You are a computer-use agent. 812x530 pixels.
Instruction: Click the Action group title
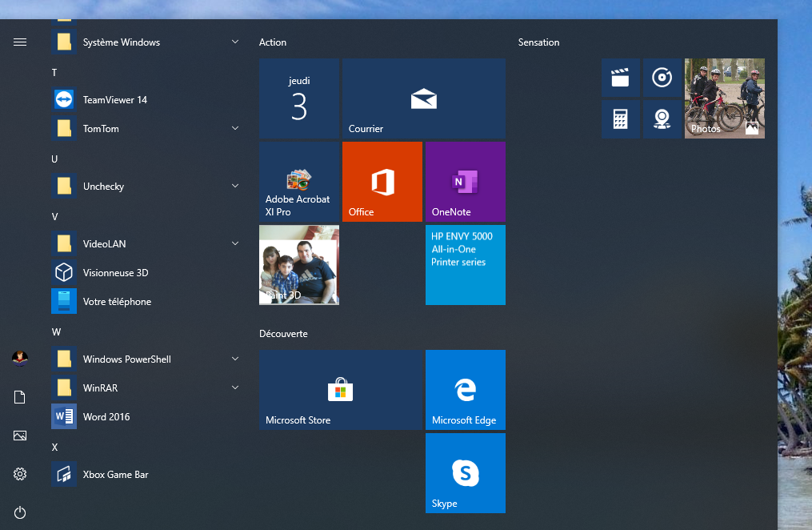point(273,42)
